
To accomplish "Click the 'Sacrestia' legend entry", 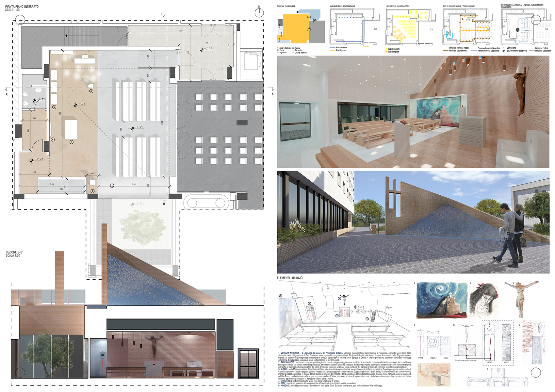I will [297, 50].
